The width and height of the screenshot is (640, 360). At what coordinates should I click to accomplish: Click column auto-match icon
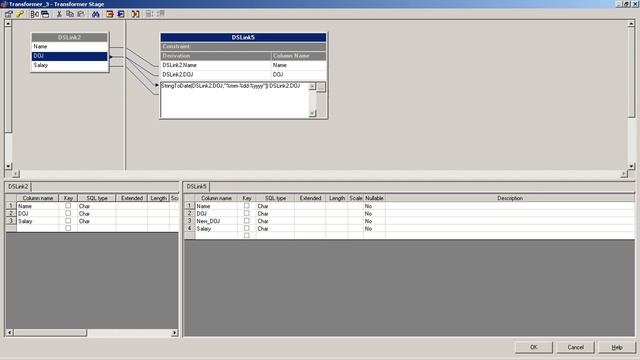coord(135,14)
